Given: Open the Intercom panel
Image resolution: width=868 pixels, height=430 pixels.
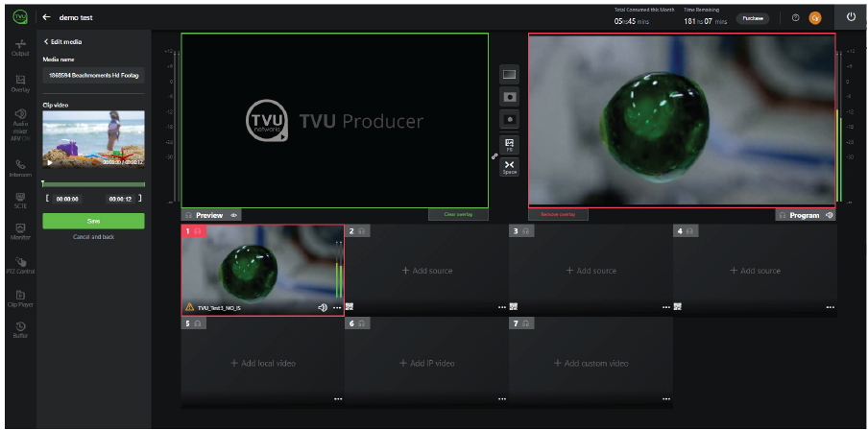Looking at the screenshot, I should 20,169.
